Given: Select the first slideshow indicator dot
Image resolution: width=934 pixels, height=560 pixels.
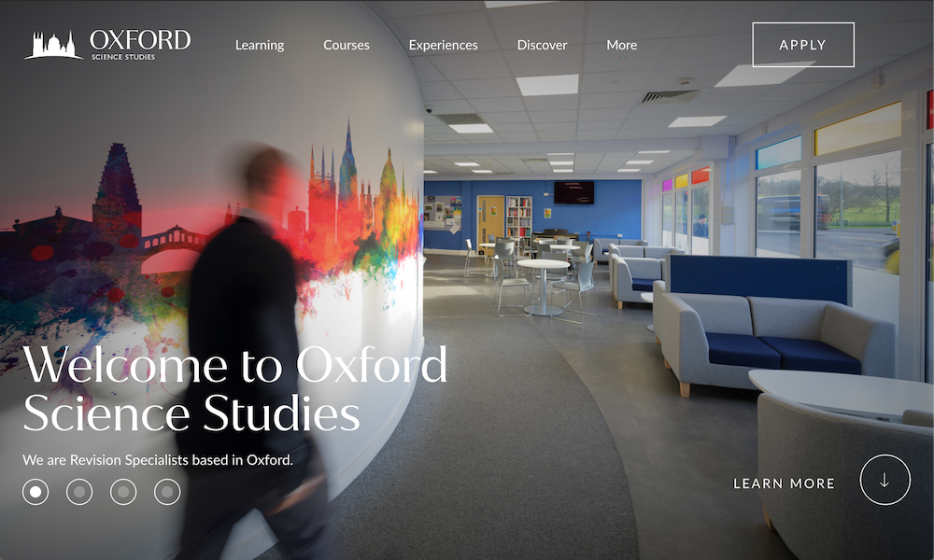Looking at the screenshot, I should pyautogui.click(x=35, y=492).
